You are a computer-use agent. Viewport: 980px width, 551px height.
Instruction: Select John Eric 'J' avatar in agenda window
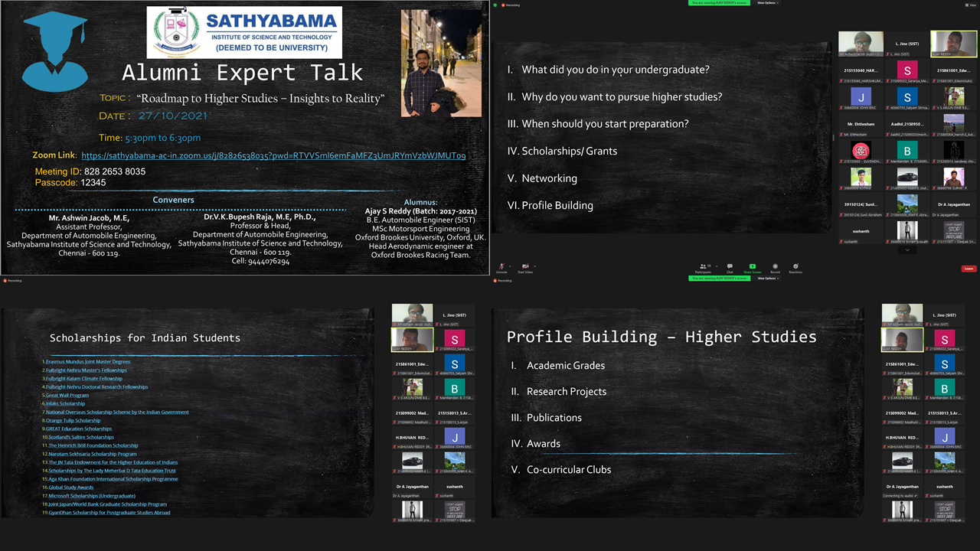(x=861, y=98)
